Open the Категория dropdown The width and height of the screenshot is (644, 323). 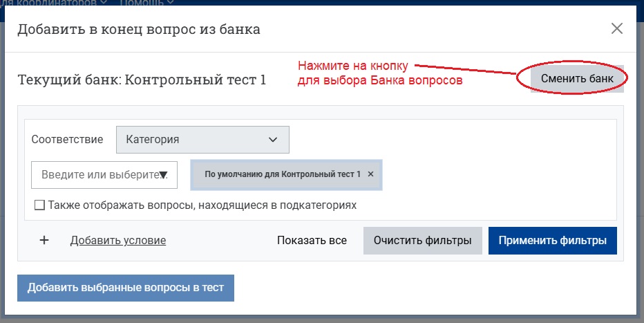tap(202, 140)
